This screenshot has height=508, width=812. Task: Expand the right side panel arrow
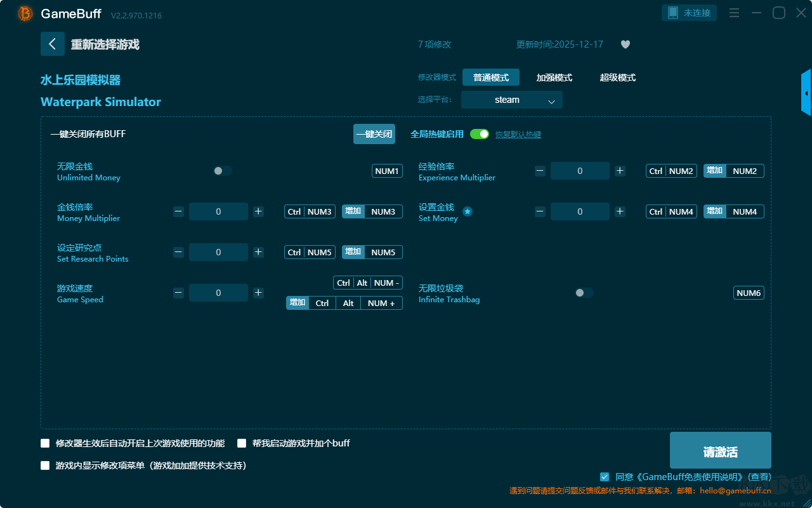pos(806,93)
